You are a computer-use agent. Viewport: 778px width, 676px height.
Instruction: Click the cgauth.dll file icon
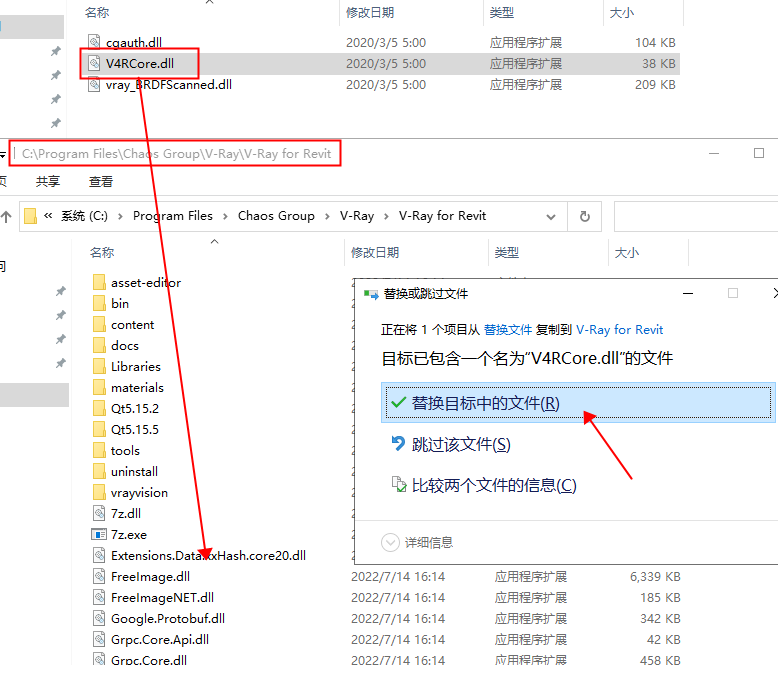(94, 42)
